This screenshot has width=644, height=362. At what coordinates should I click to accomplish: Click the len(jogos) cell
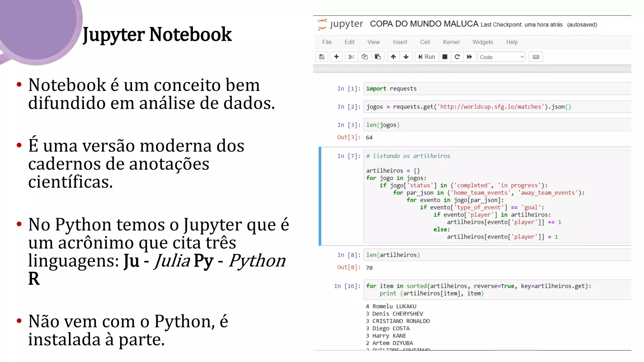(497, 125)
